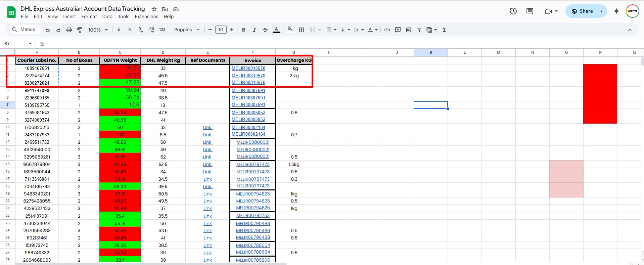This screenshot has height=265, width=644.
Task: Open the Google account avatar
Action: 633,11
